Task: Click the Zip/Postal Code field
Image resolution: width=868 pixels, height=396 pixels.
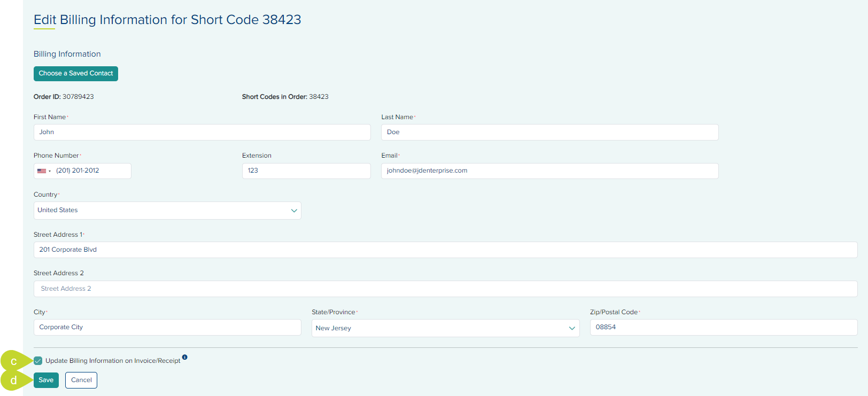Action: tap(723, 327)
